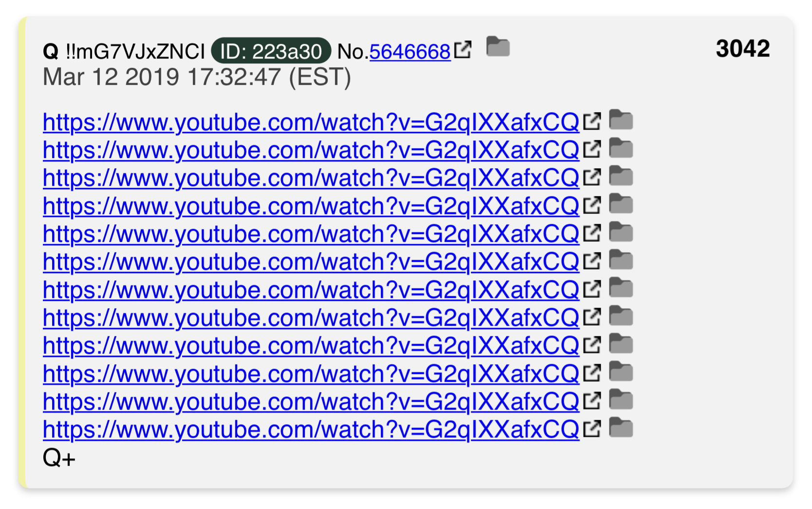Open the tenth YouTube link
This screenshot has height=509, width=812.
click(x=311, y=373)
